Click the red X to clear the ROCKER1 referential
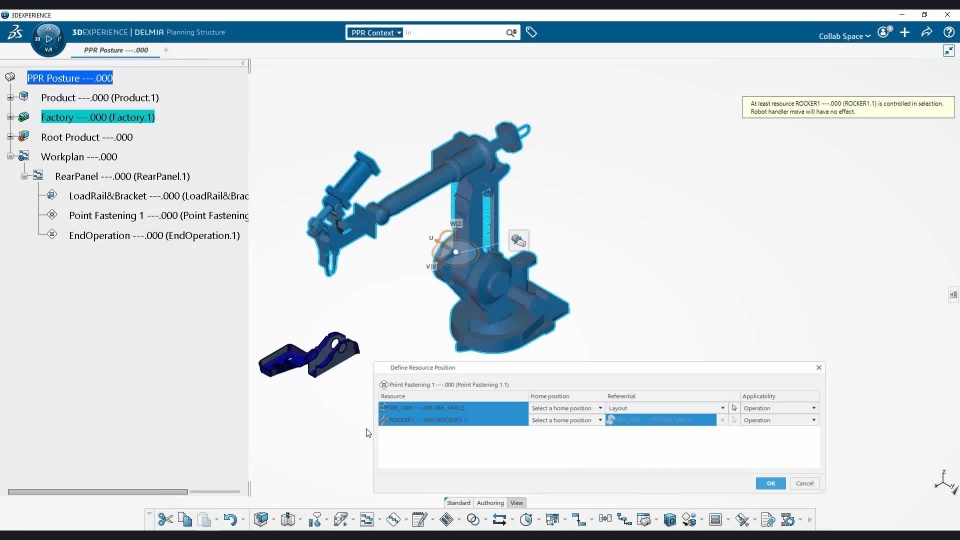This screenshot has width=960, height=540. [722, 420]
